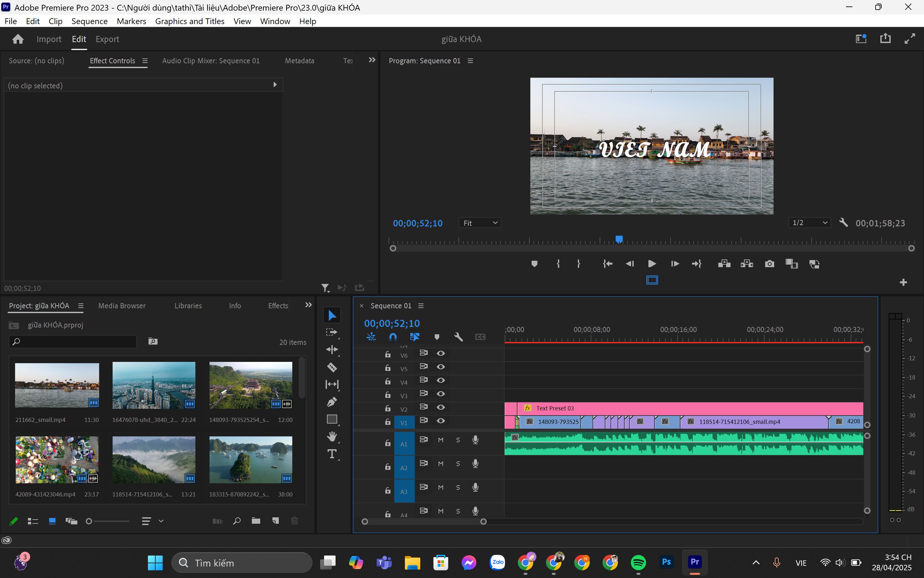Image resolution: width=924 pixels, height=578 pixels.
Task: Go to the Import workspace
Action: click(x=49, y=39)
